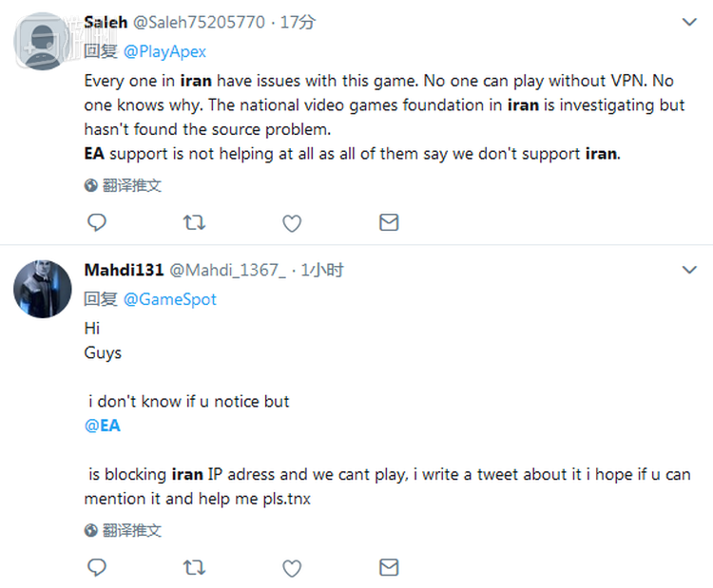Like Mahdi131's tweet
The width and height of the screenshot is (713, 588).
pyautogui.click(x=292, y=568)
